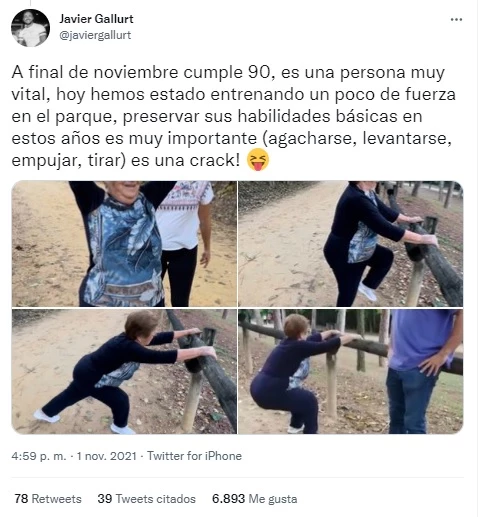Screen dimensions: 478x517
Task: Open photo of woman squatting at fence
Action: (x=351, y=371)
